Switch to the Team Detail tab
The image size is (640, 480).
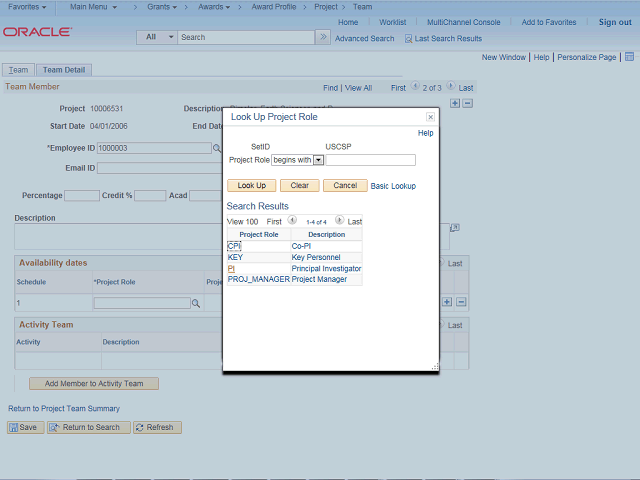pyautogui.click(x=65, y=70)
